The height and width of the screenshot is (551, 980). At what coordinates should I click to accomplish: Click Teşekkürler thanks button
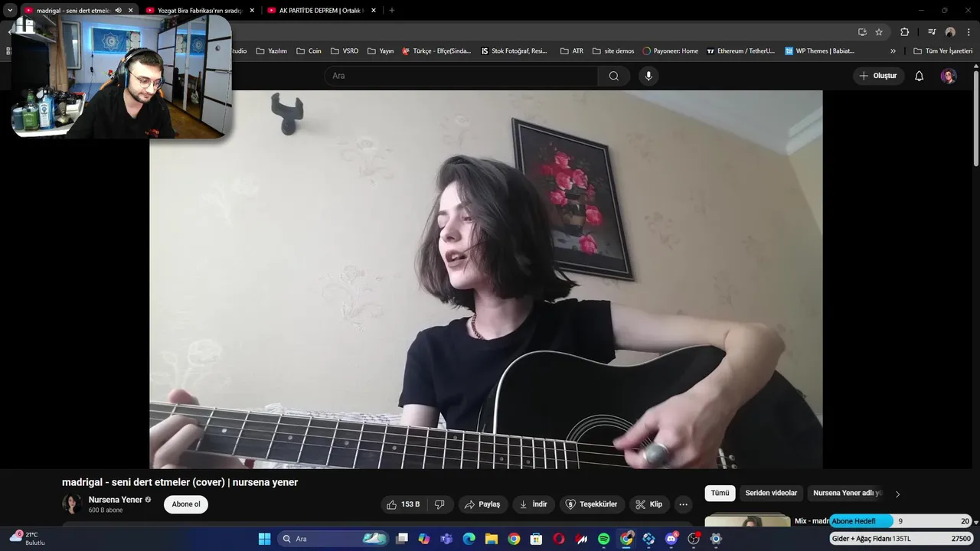coord(591,504)
